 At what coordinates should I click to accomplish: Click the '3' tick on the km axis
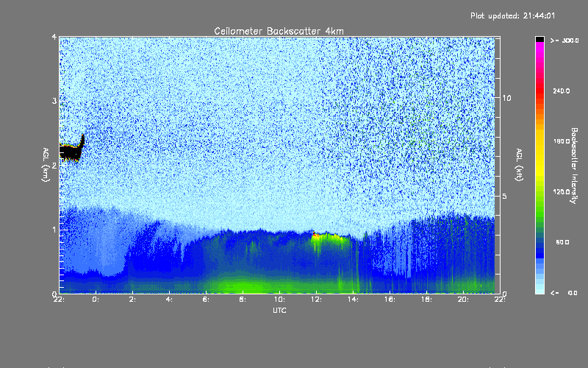[54, 101]
